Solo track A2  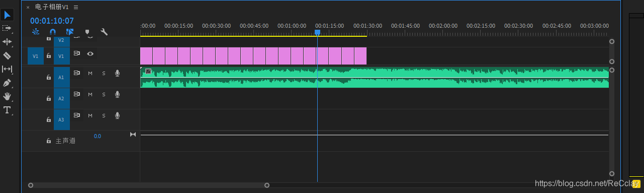104,94
